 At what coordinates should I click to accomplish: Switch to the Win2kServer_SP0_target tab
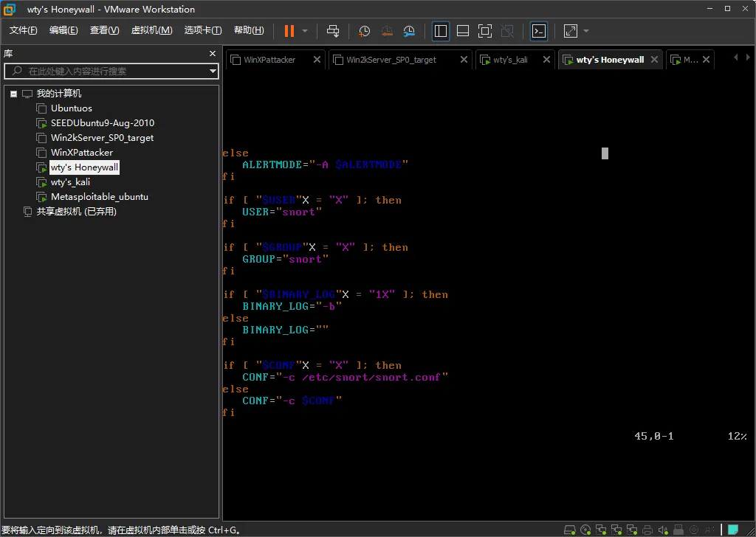(391, 60)
